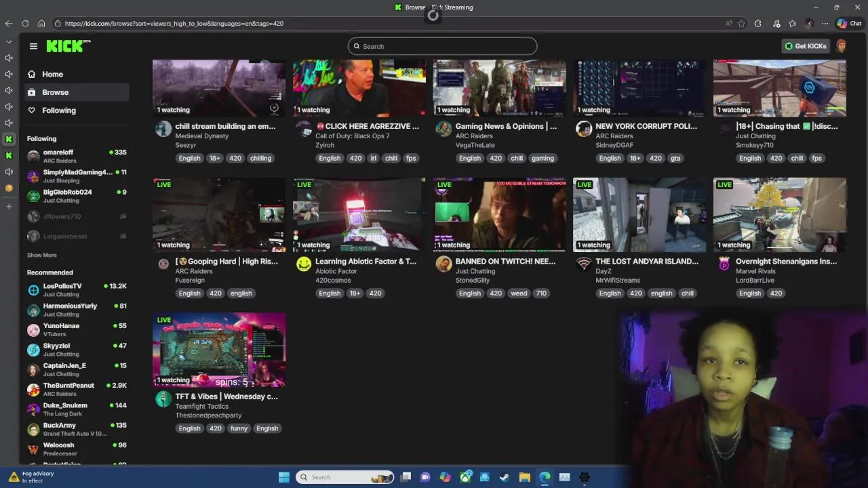
Task: Click the Get KICKs button
Action: (x=806, y=46)
